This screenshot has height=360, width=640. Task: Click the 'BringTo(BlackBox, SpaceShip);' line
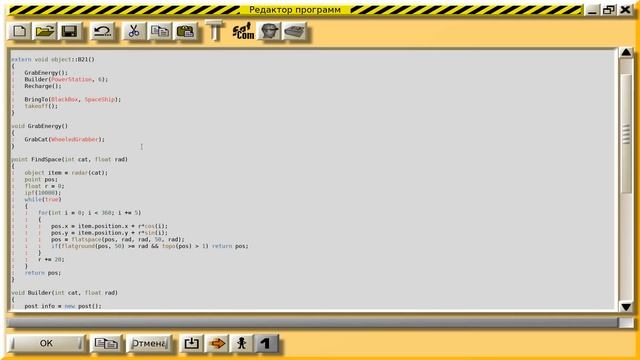tap(73, 99)
